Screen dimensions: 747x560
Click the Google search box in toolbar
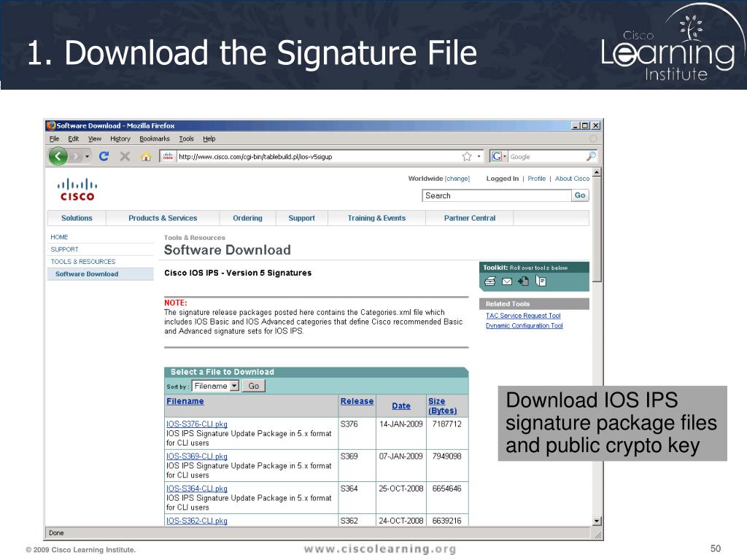click(547, 156)
